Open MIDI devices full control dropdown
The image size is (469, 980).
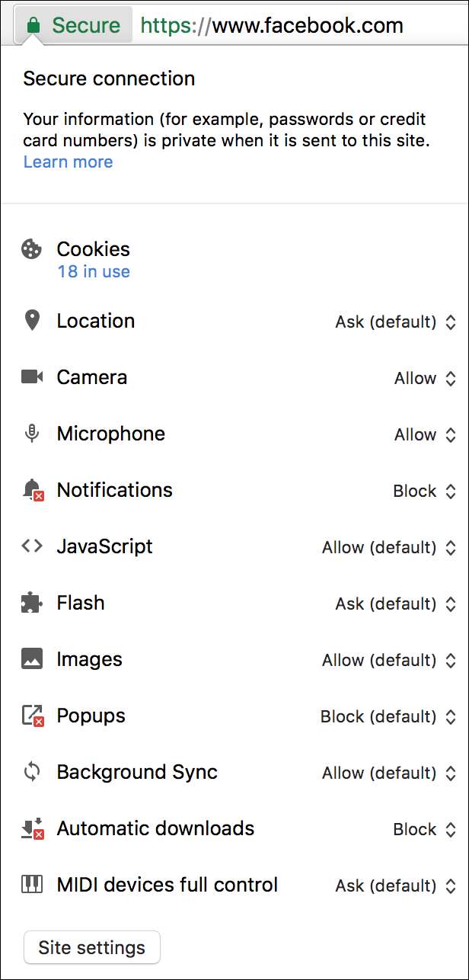click(395, 886)
